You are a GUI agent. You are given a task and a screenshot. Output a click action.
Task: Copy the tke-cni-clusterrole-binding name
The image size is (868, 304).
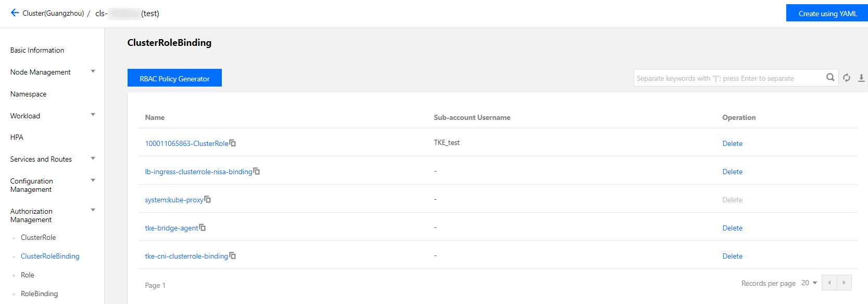[x=233, y=256]
